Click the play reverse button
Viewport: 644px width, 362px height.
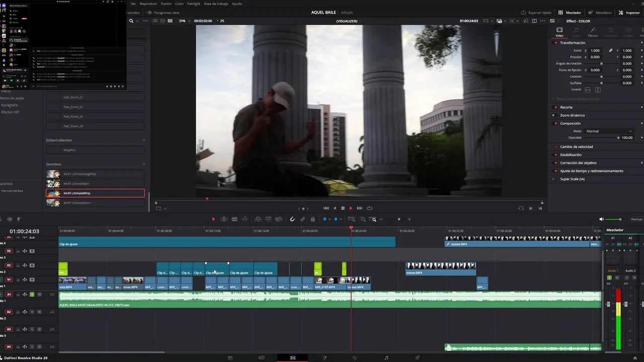[x=335, y=208]
